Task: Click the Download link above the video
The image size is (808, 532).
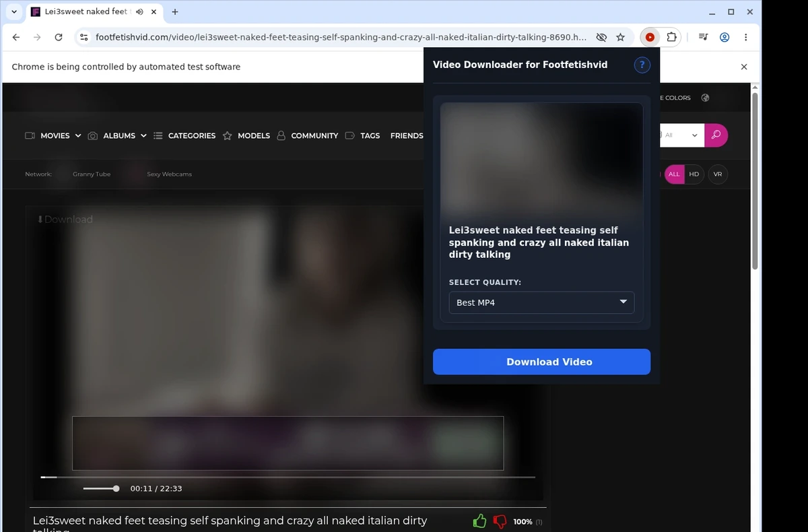Action: (x=65, y=219)
